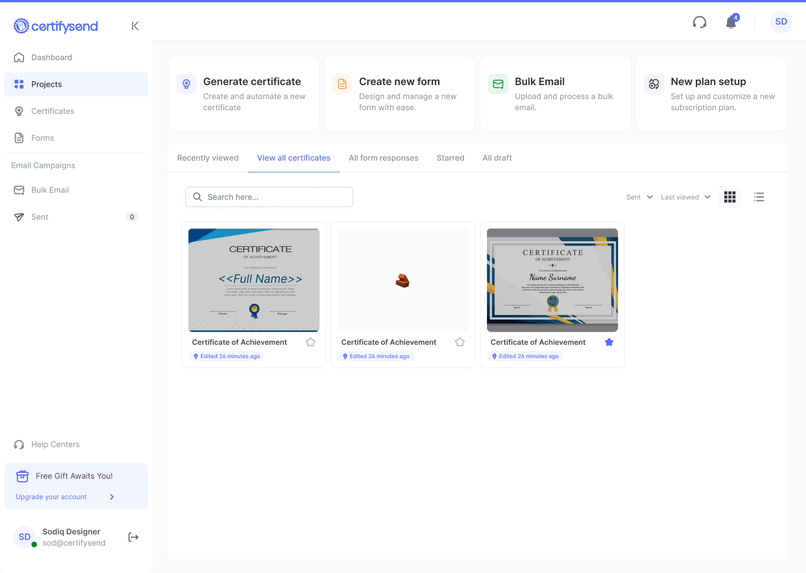The height and width of the screenshot is (573, 806).
Task: Click the Generate certificate card
Action: 244,94
